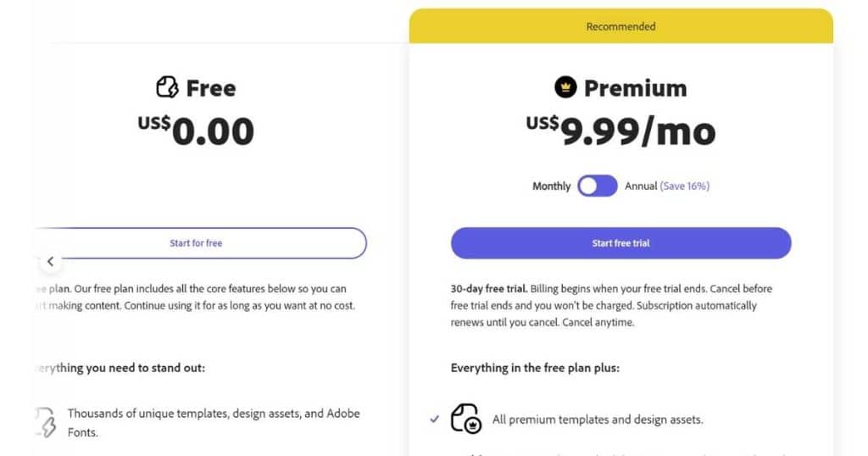Click All premium templates and design assets

(x=598, y=420)
